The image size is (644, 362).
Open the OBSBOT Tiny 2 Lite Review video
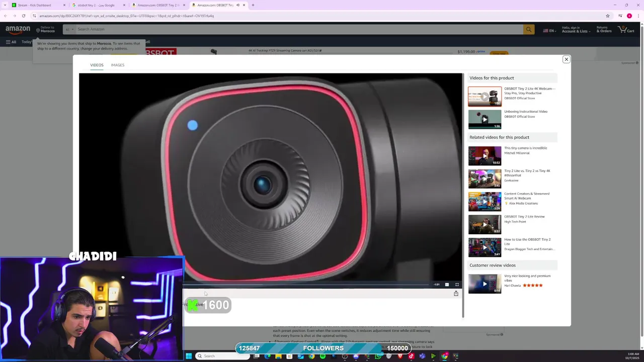(x=485, y=224)
